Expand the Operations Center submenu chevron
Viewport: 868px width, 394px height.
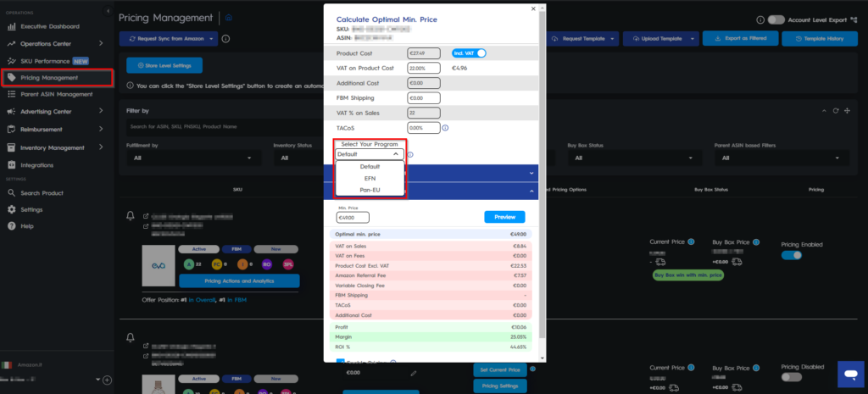(101, 43)
